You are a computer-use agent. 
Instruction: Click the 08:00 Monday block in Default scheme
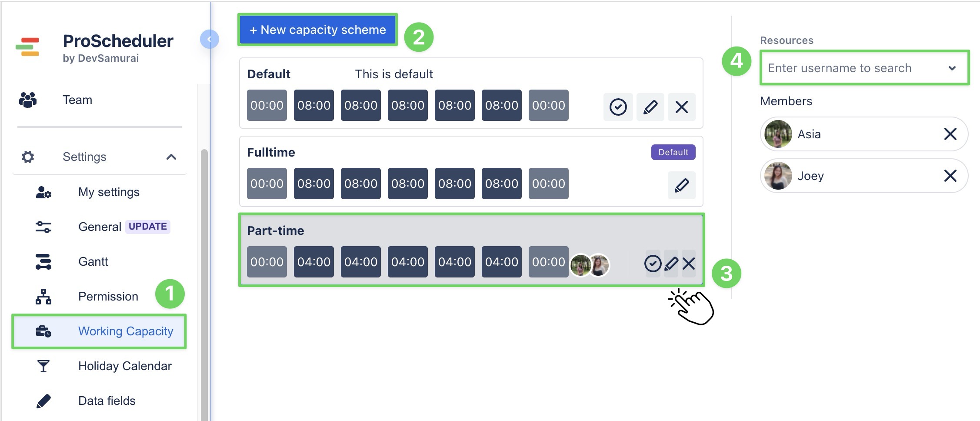[314, 105]
